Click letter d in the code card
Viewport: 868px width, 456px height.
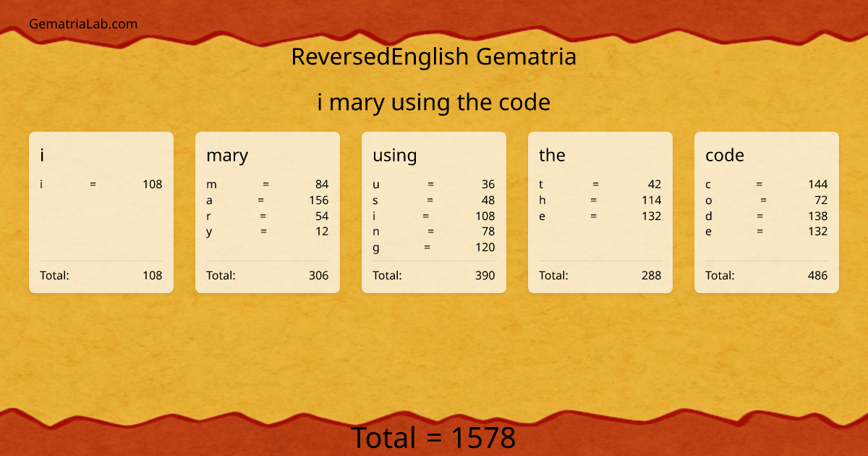[709, 216]
